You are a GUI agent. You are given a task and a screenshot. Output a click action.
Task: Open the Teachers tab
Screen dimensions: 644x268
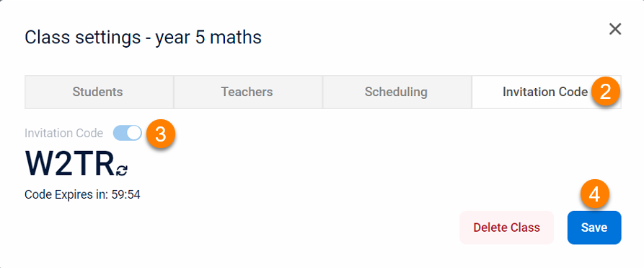pyautogui.click(x=248, y=92)
